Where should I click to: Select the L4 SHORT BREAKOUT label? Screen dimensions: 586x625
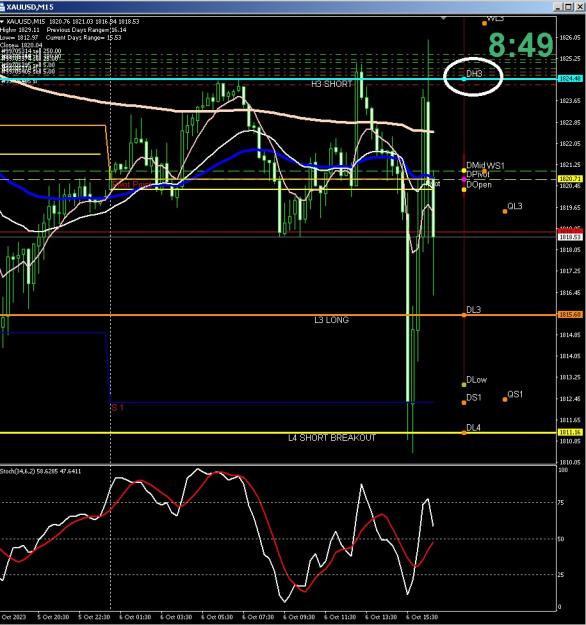pyautogui.click(x=332, y=438)
